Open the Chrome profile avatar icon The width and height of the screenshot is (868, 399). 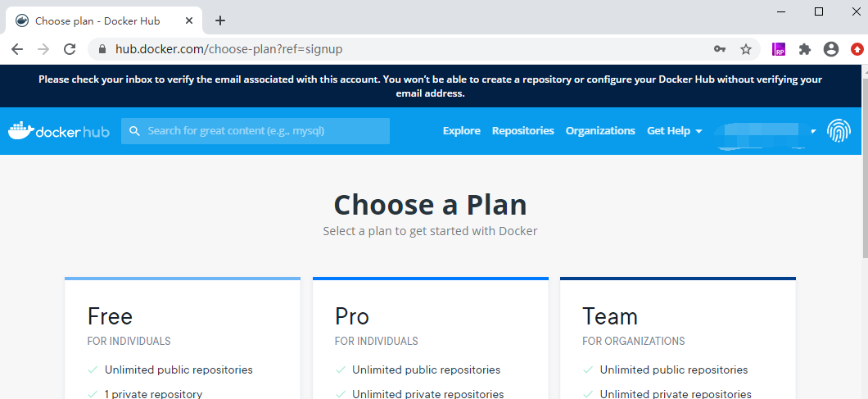pyautogui.click(x=831, y=49)
